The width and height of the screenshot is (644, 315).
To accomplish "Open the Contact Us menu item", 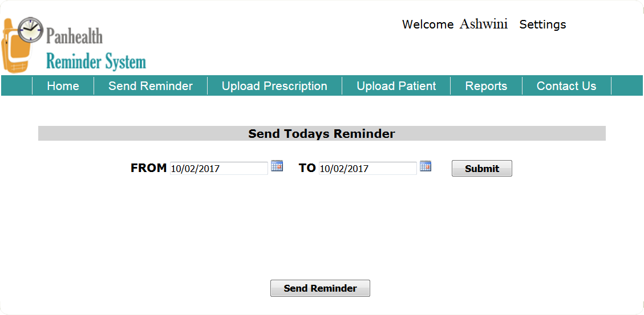I will (566, 86).
